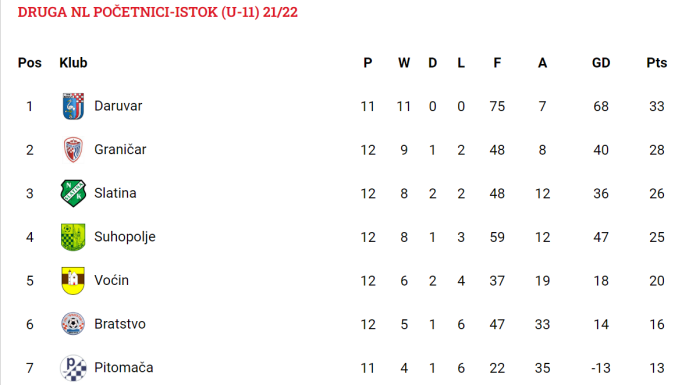Click the Pos column header
This screenshot has width=696, height=385.
(x=30, y=63)
